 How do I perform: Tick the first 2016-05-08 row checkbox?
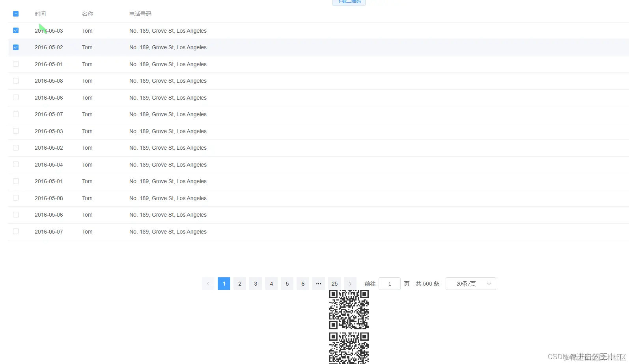16,81
